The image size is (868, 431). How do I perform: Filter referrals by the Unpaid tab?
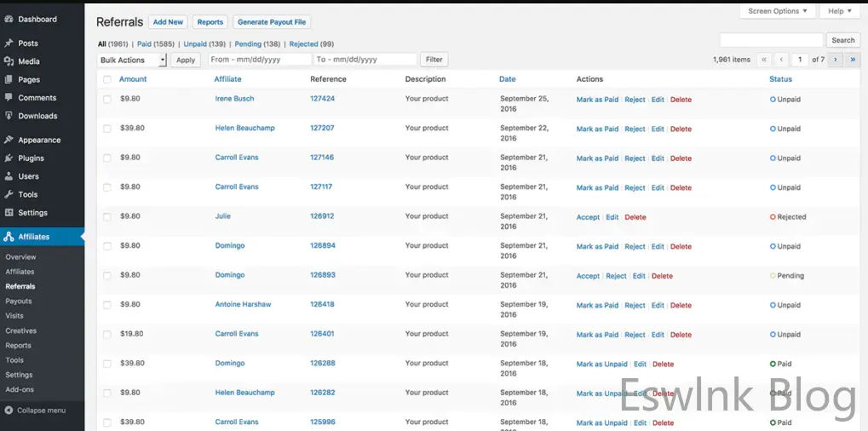pos(194,43)
